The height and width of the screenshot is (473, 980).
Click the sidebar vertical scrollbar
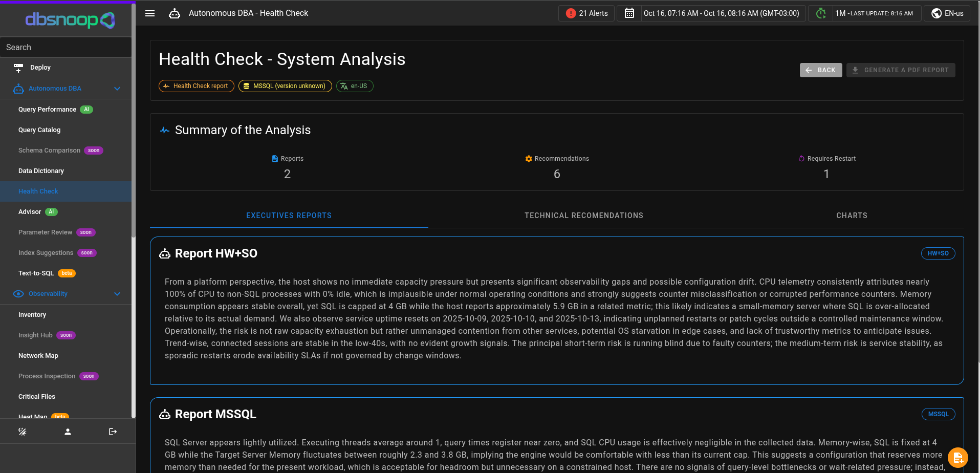click(x=134, y=154)
